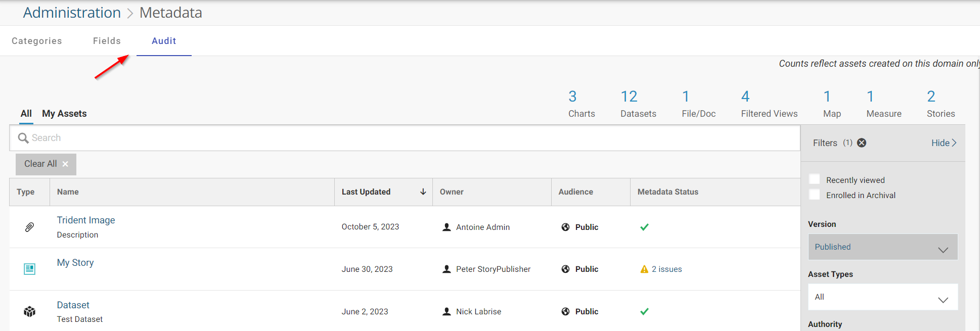Viewport: 980px width, 331px height.
Task: Click the June 30, 2023 date cell
Action: (x=367, y=269)
